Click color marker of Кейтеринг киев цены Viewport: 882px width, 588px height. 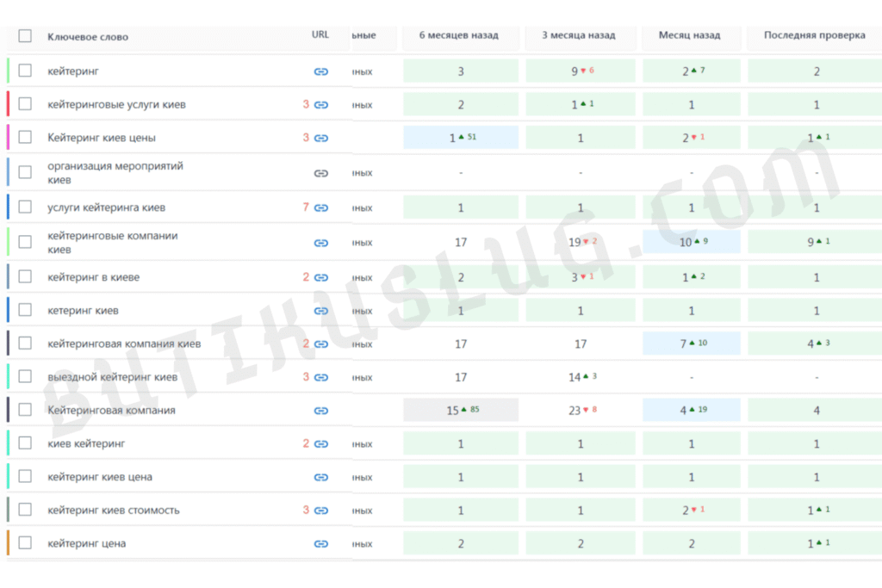8,137
